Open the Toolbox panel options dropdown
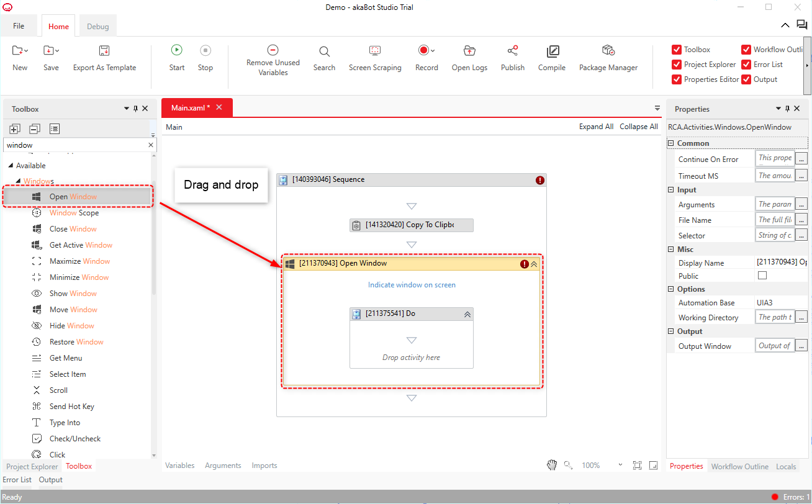Screen dimensions: 812x504 tap(127, 109)
